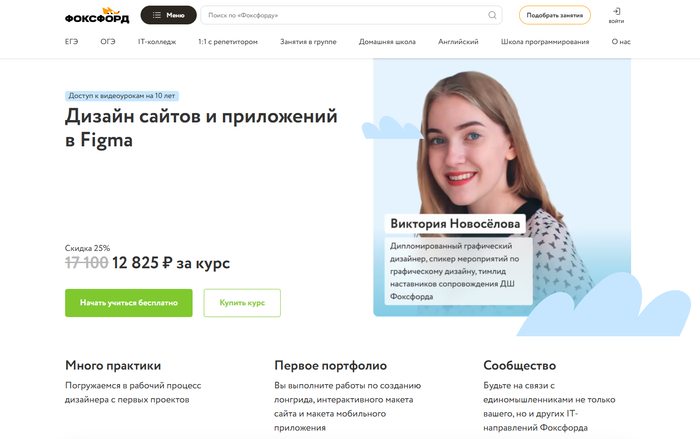Open the ЕГЭ navigation item
The image size is (700, 439).
click(x=71, y=42)
